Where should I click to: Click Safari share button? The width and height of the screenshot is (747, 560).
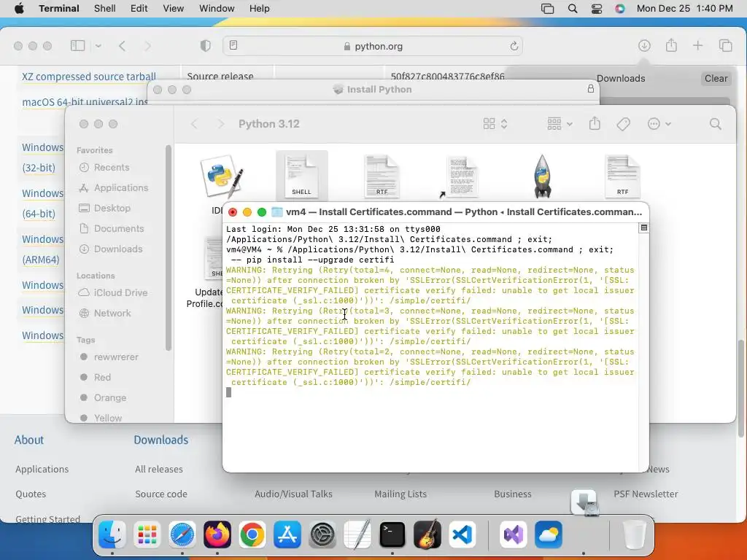tap(671, 45)
